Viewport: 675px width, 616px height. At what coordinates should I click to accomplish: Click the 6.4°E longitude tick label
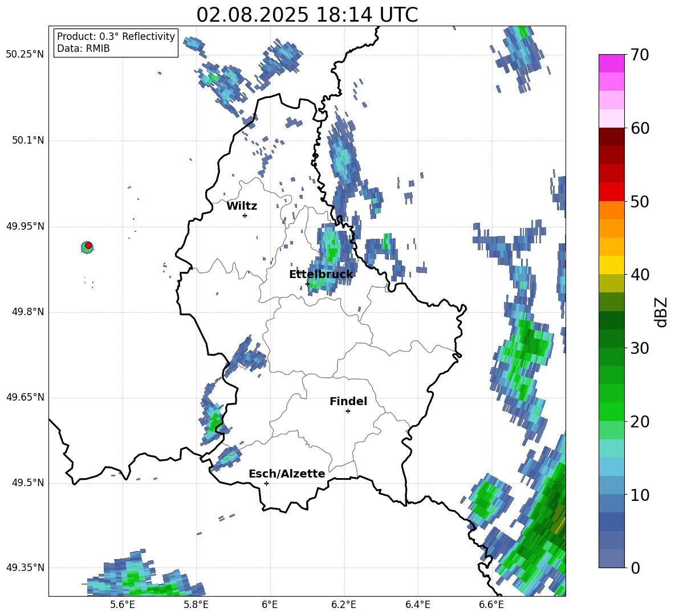tap(417, 605)
